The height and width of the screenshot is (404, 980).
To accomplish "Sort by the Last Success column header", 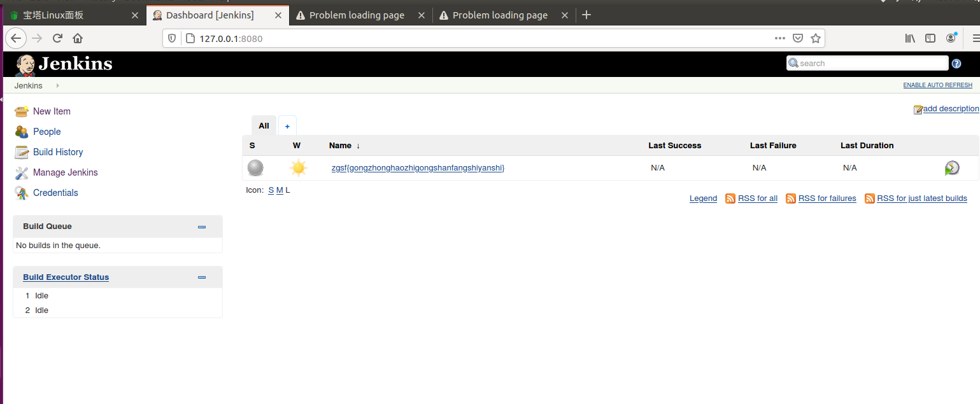I will pyautogui.click(x=675, y=146).
